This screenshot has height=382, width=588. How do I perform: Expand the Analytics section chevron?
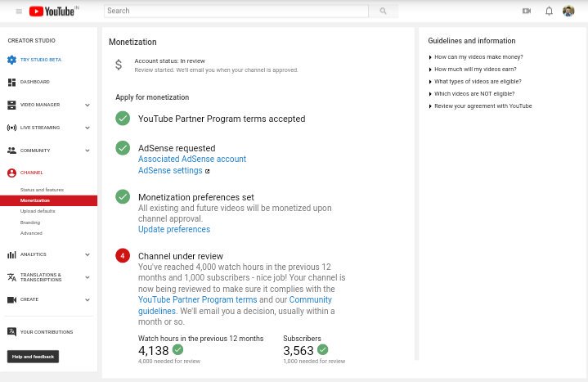tap(88, 254)
